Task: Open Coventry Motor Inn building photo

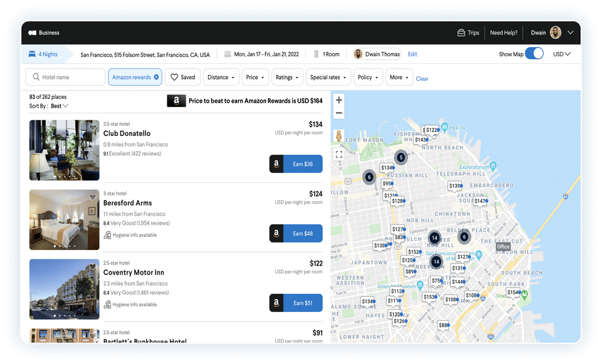Action: [x=64, y=289]
